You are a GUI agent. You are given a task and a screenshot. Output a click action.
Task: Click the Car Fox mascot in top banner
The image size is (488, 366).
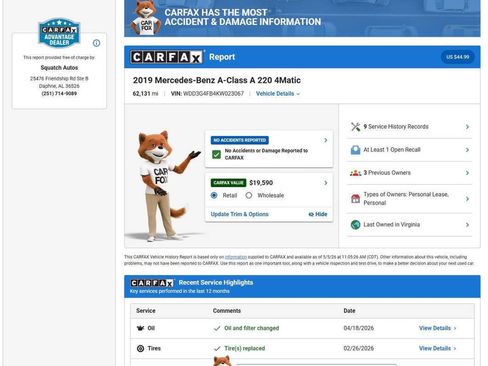pyautogui.click(x=146, y=18)
